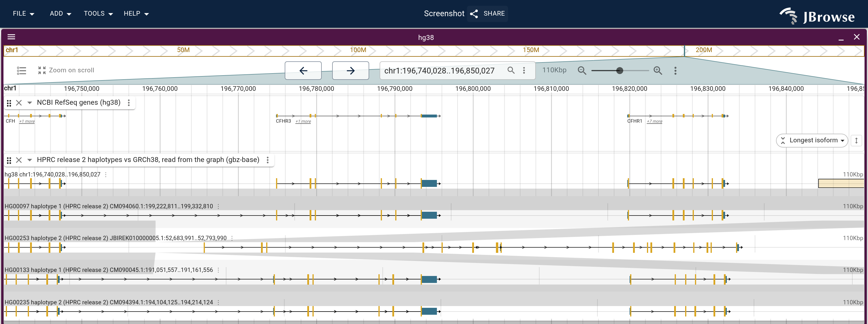The height and width of the screenshot is (324, 868).
Task: Open the hg38 view hamburger menu
Action: click(11, 37)
